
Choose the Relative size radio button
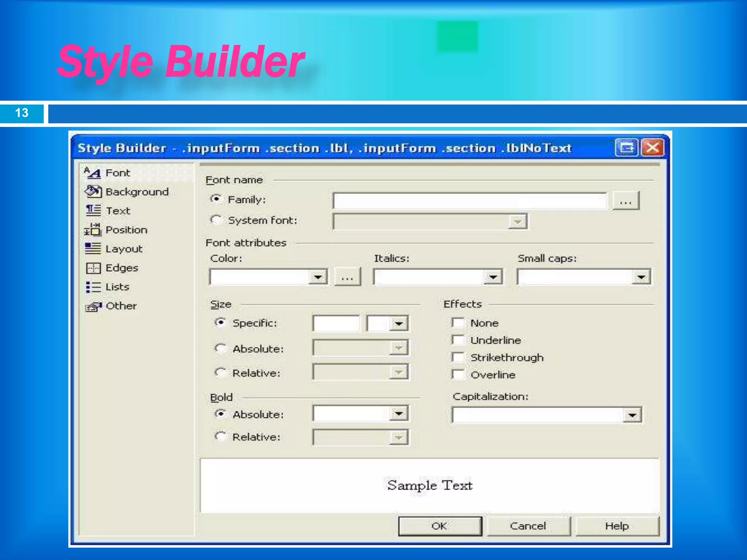(220, 372)
